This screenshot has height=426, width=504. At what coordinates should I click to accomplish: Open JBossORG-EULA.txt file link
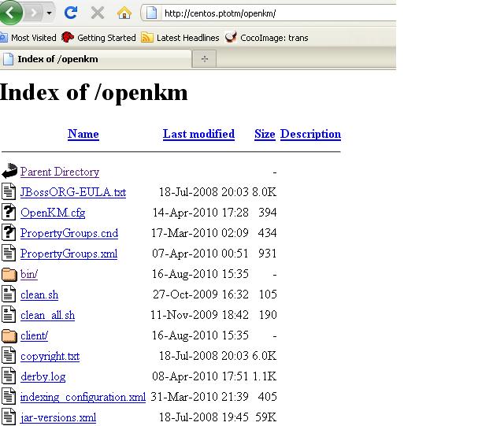[x=73, y=192]
